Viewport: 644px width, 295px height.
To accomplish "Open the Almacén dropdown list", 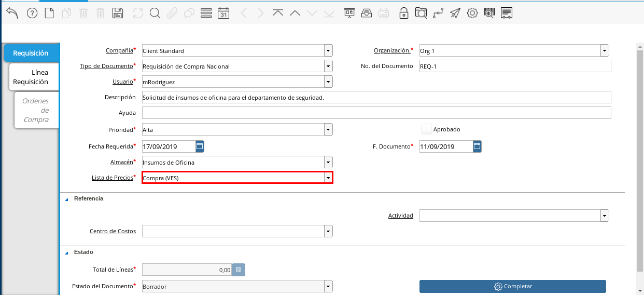I will coord(328,163).
